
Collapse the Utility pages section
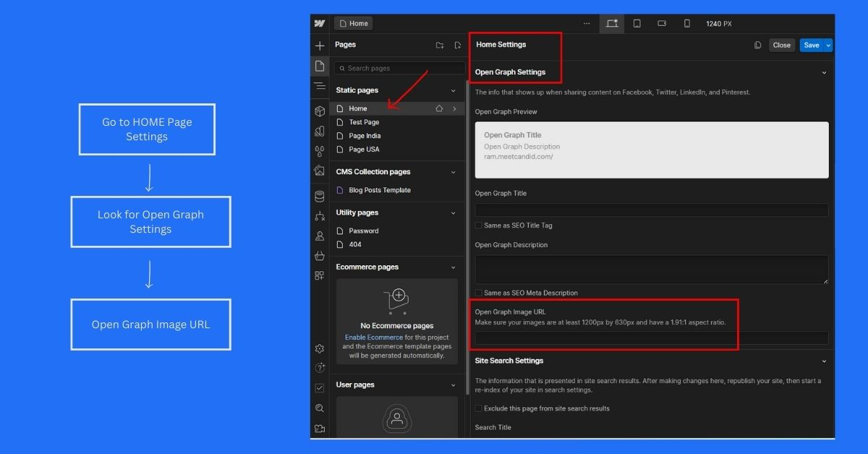click(x=454, y=213)
